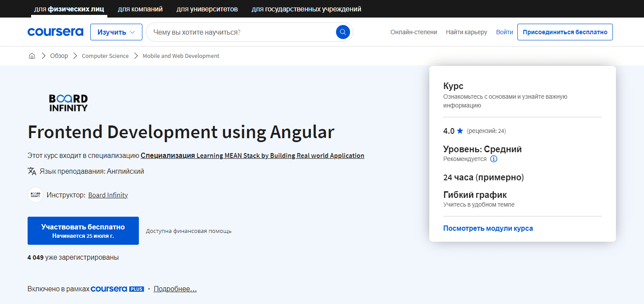Open Посмотреть модули курса link
Viewport: 644px width, 304px height.
(x=488, y=228)
